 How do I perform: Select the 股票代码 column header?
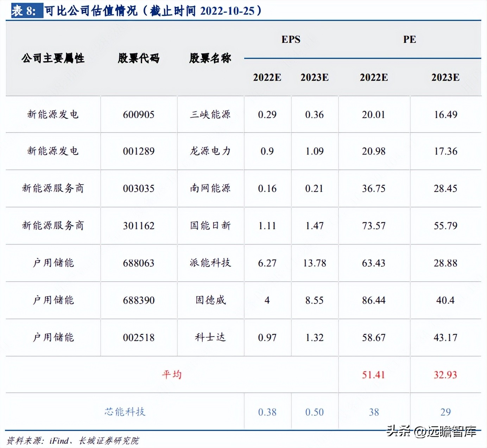[x=139, y=58]
